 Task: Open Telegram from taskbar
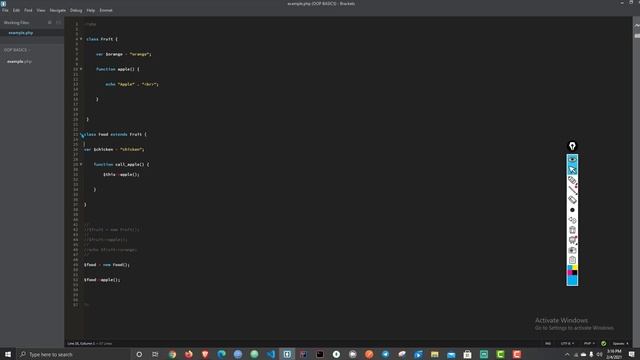tap(385, 354)
